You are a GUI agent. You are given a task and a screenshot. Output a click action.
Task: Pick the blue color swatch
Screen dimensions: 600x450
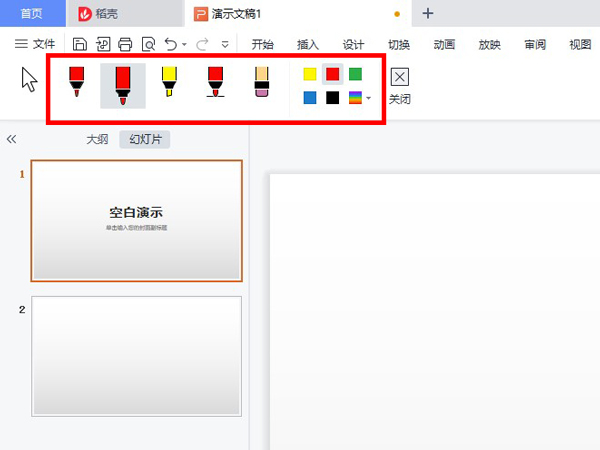(x=310, y=97)
